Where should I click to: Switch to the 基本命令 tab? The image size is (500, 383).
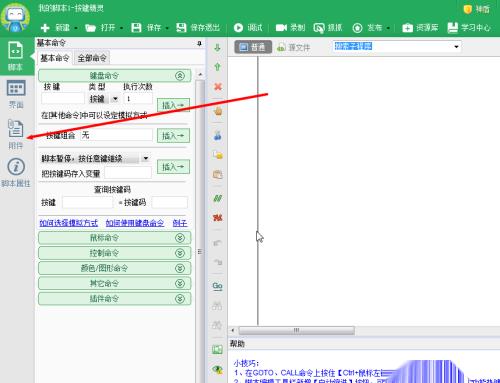click(55, 58)
